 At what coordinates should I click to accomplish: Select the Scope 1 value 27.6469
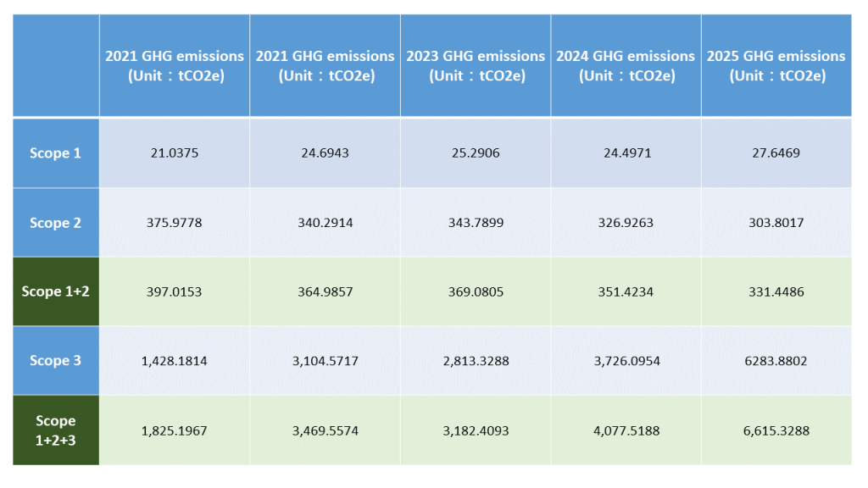[x=776, y=153]
